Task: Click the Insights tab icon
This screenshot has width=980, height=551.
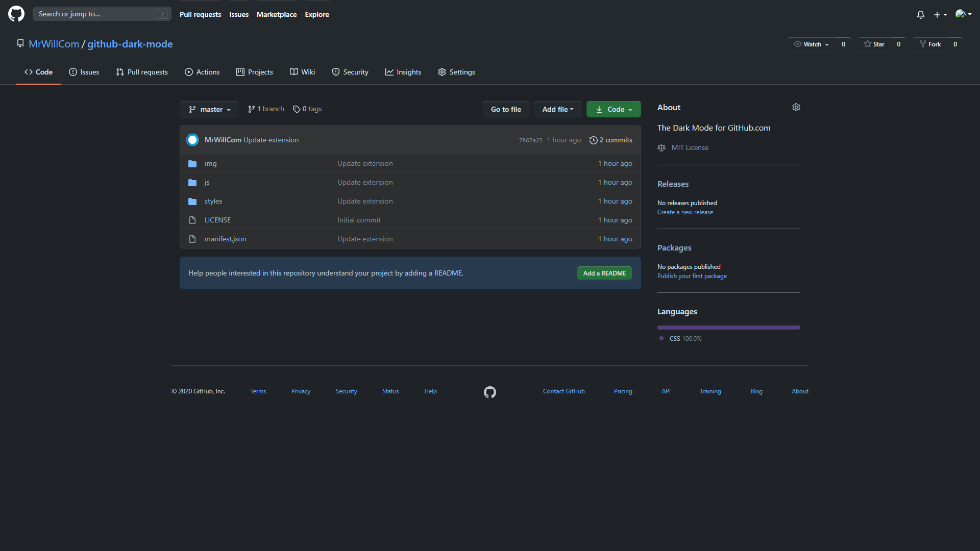Action: tap(389, 72)
